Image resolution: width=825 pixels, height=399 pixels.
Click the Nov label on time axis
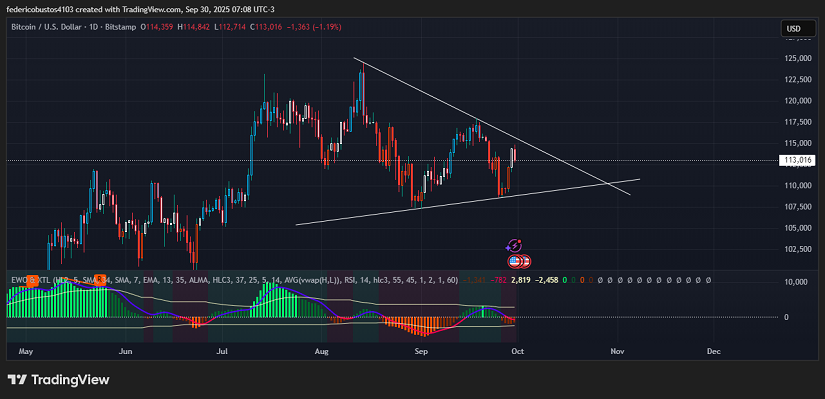coord(617,351)
